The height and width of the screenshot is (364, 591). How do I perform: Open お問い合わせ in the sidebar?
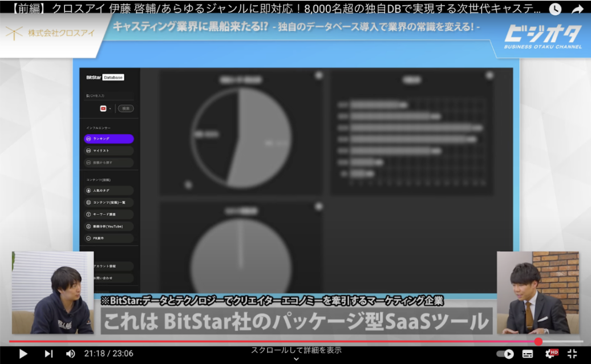[114, 278]
